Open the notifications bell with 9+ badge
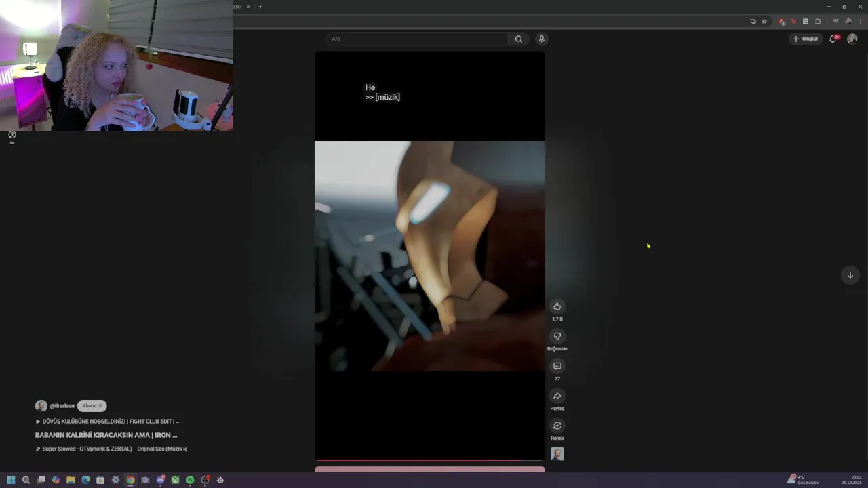 pyautogui.click(x=833, y=39)
